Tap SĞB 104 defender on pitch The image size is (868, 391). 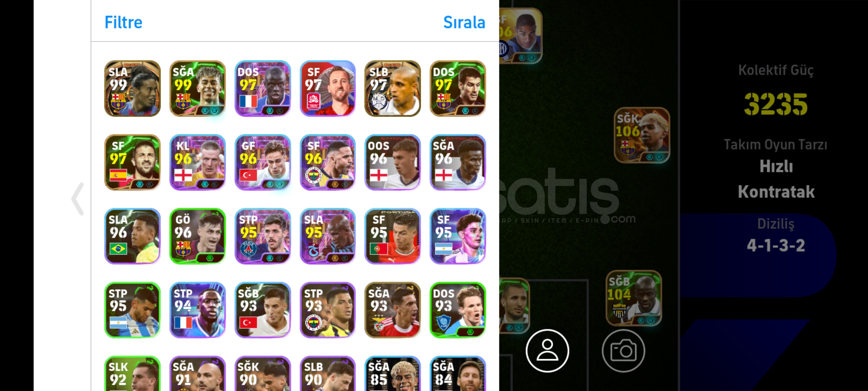pyautogui.click(x=634, y=298)
